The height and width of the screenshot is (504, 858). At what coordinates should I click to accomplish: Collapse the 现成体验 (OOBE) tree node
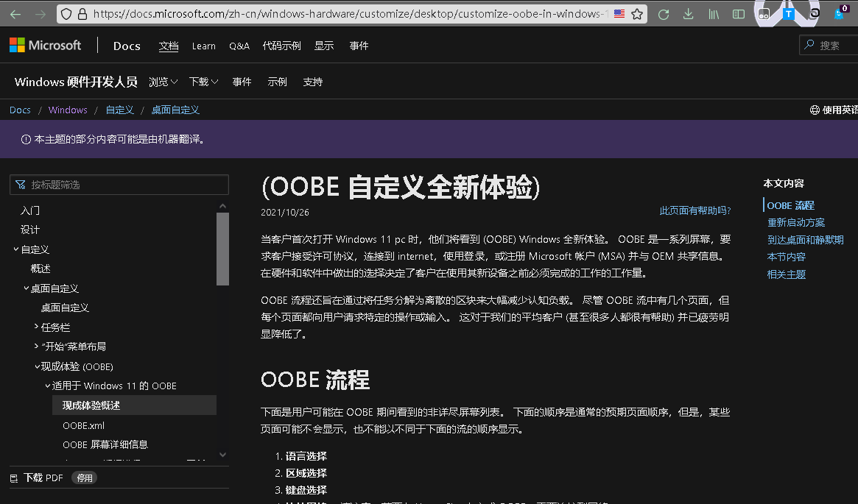(x=36, y=366)
